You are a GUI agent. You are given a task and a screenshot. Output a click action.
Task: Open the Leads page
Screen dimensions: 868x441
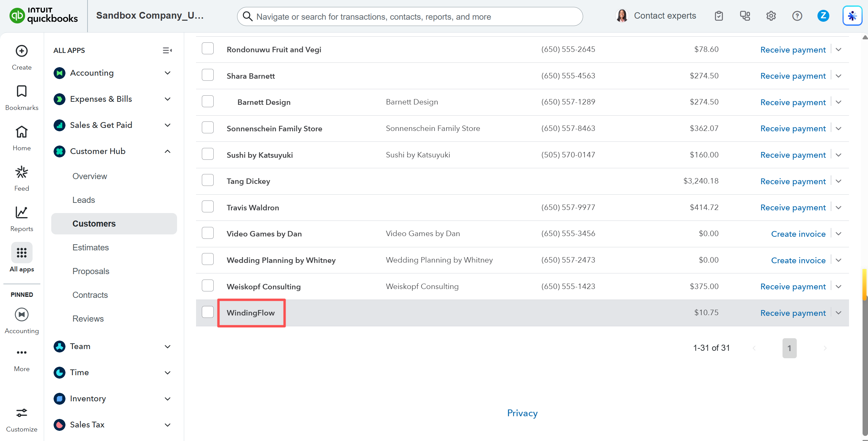[x=83, y=200]
